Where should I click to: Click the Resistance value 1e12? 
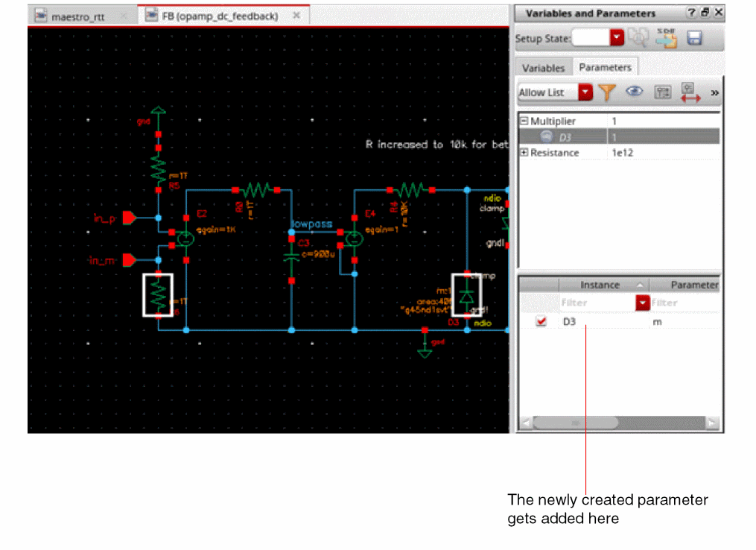pos(622,153)
